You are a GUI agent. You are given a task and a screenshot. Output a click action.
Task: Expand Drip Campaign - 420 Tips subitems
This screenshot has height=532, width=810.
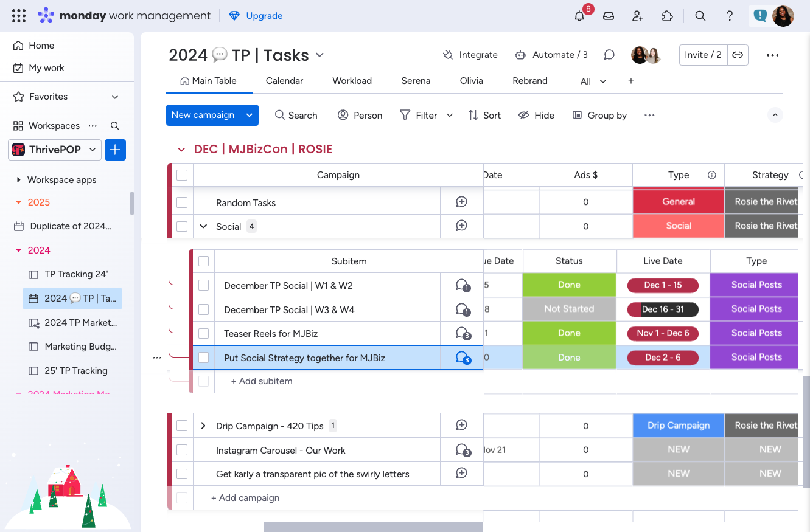(203, 426)
